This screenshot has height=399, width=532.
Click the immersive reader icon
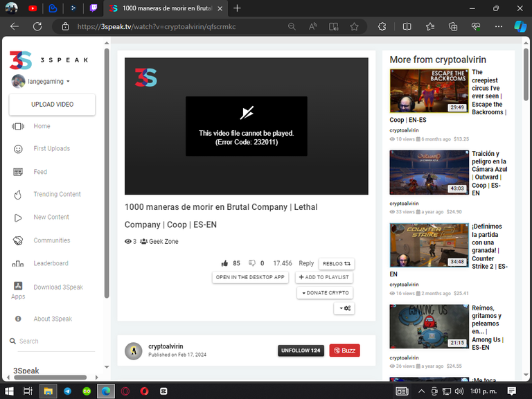click(x=333, y=26)
